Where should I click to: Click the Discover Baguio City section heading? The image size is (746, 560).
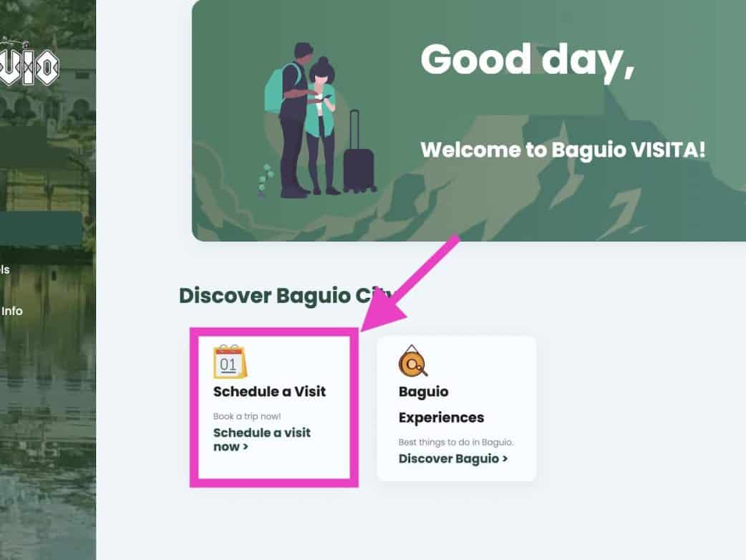coord(286,296)
